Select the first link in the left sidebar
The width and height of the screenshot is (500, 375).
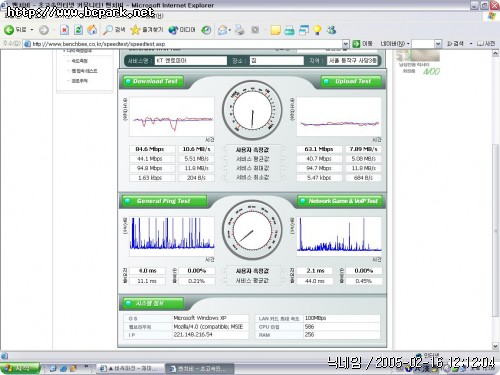pos(79,61)
